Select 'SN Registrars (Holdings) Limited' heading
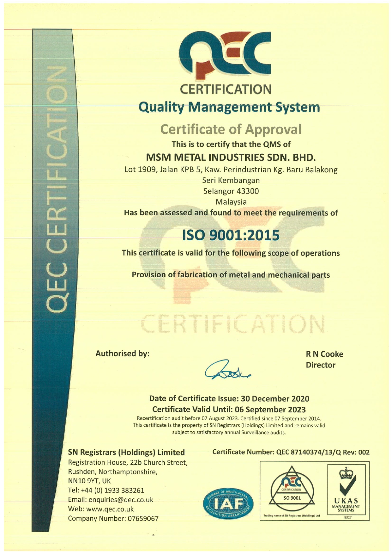The image size is (392, 555). point(126,453)
